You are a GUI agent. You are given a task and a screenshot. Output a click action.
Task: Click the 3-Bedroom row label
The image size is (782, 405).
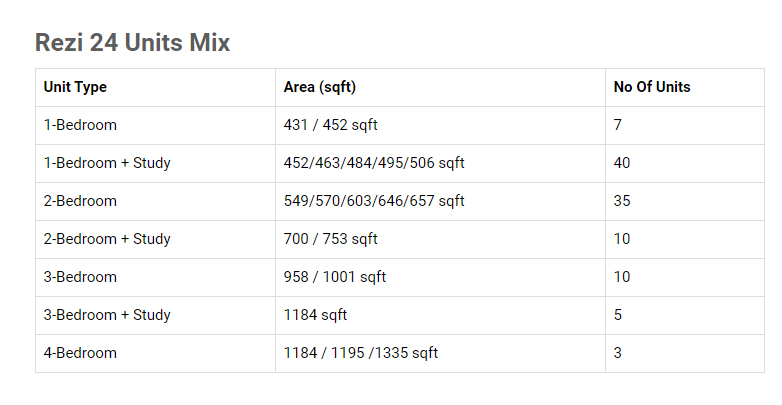pyautogui.click(x=80, y=277)
